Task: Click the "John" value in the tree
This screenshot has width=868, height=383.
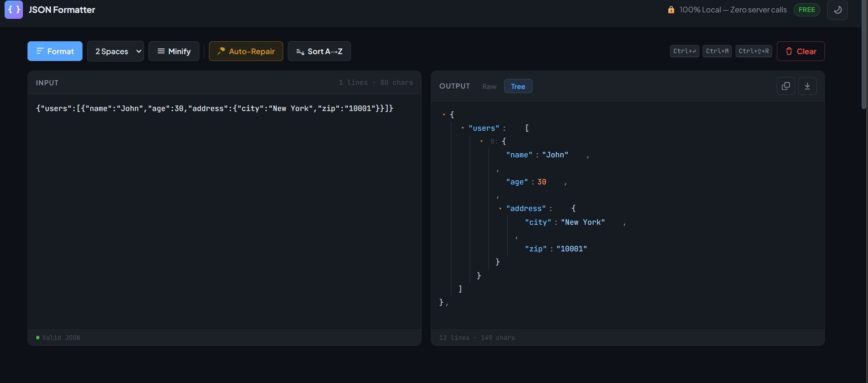Action: point(555,155)
